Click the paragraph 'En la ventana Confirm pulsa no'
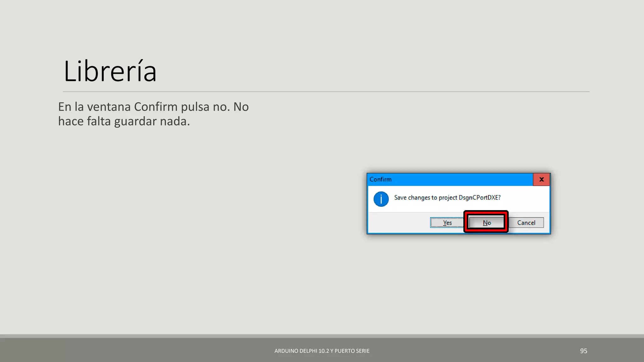The image size is (644, 362). 153,114
